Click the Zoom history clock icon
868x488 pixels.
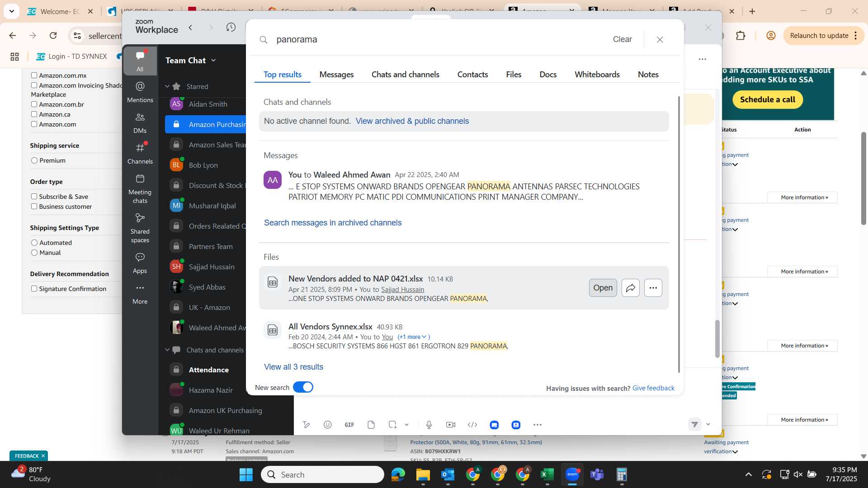(x=231, y=28)
